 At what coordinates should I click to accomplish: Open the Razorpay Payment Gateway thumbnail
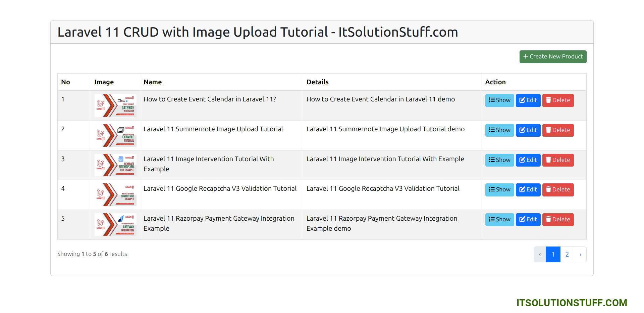pyautogui.click(x=115, y=225)
